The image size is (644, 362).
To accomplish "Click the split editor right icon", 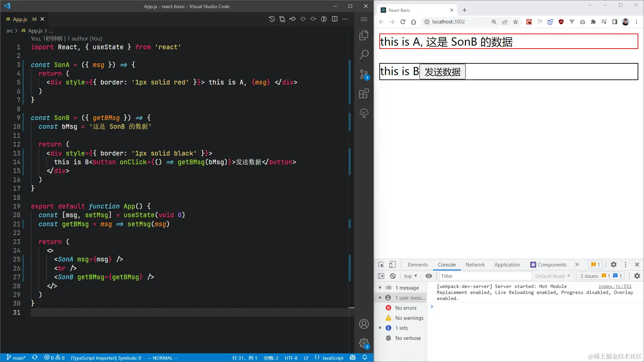I will [334, 19].
